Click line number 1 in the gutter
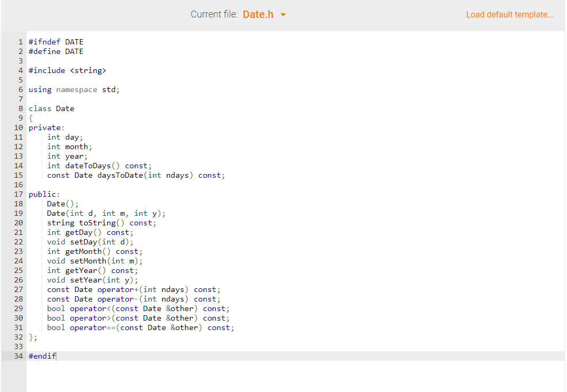567x392 pixels. pos(20,41)
